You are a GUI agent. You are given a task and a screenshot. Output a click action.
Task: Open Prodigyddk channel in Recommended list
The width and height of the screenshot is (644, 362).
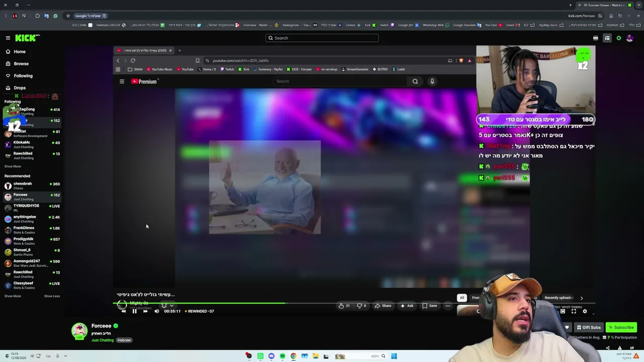[x=31, y=241]
